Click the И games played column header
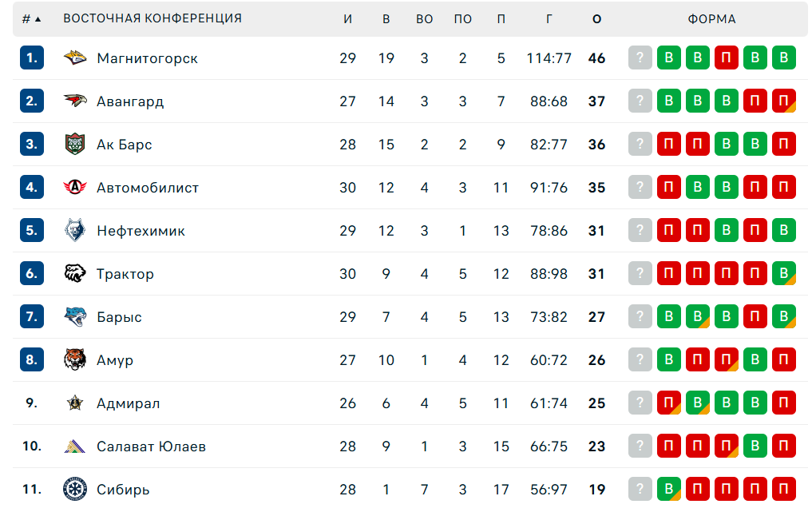812x508 pixels. click(x=348, y=19)
